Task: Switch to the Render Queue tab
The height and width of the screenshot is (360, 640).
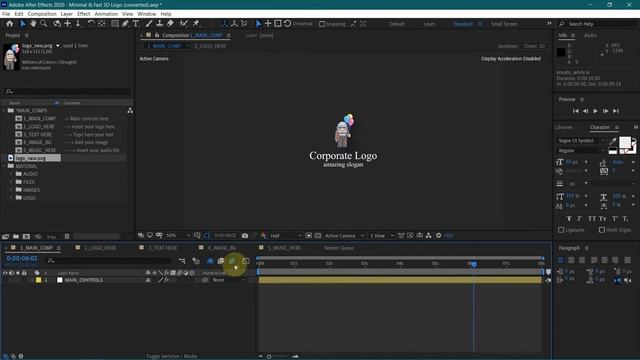Action: coord(339,248)
